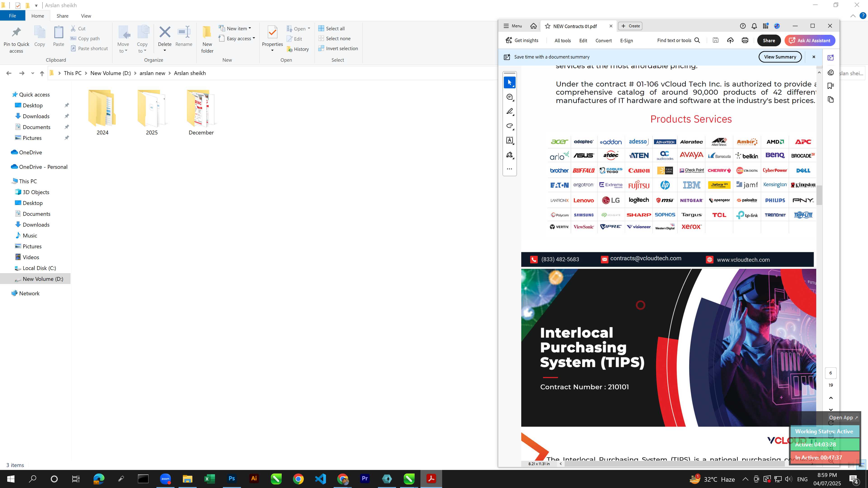Expand the Easy access dropdown

[x=236, y=38]
